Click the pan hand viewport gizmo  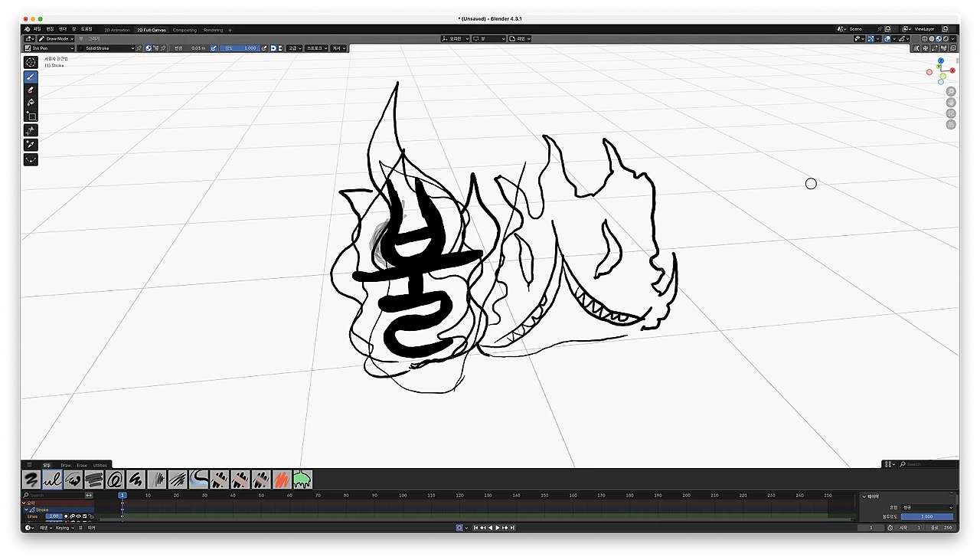(951, 102)
